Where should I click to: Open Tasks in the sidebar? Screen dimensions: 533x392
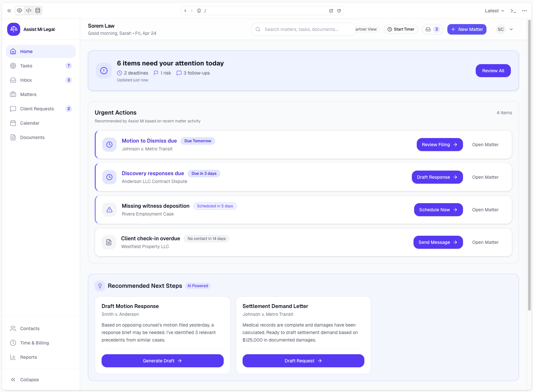(26, 66)
